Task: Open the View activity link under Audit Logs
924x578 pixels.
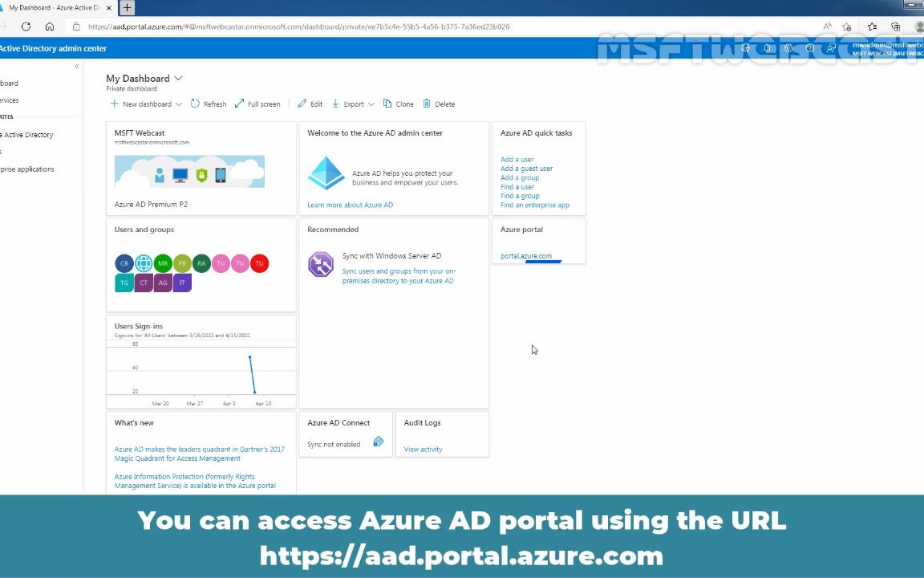Action: point(423,449)
